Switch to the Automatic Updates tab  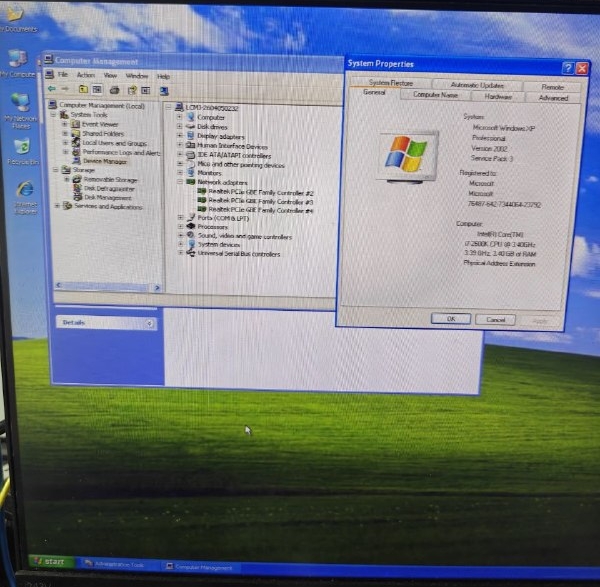[477, 85]
